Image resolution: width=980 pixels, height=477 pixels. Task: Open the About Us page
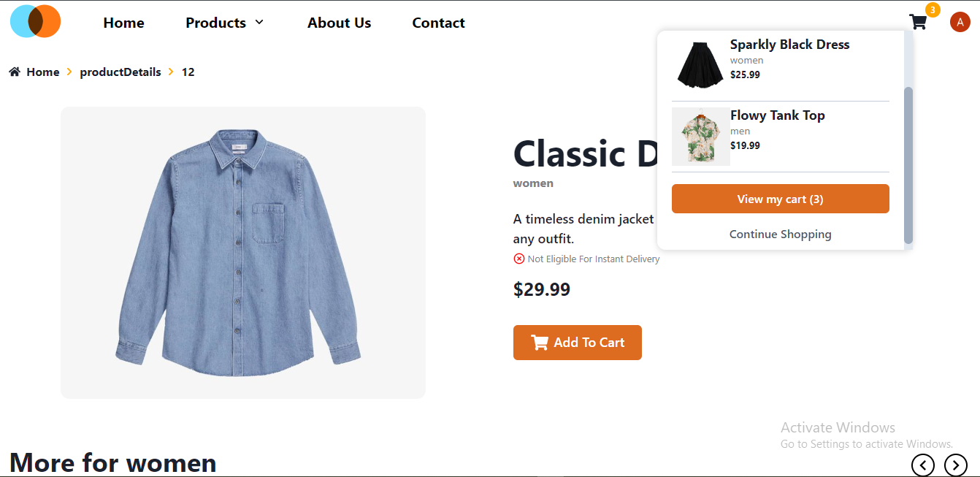pos(339,23)
